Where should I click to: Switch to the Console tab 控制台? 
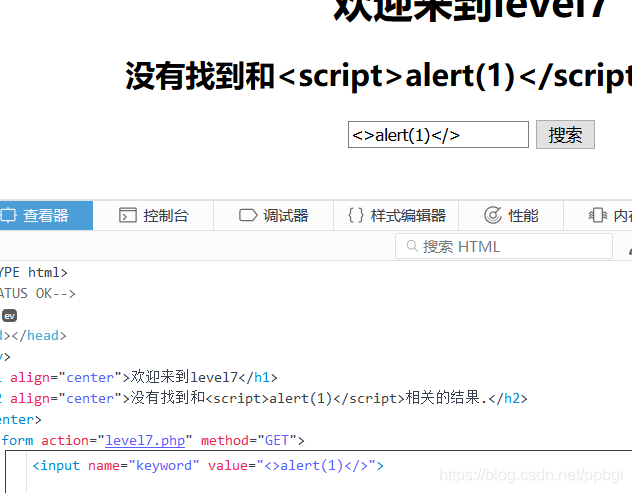pos(153,215)
